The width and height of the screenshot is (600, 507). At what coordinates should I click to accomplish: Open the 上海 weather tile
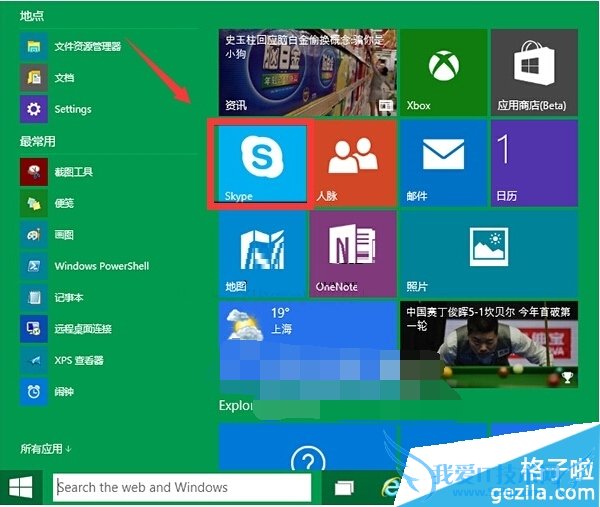pyautogui.click(x=309, y=344)
